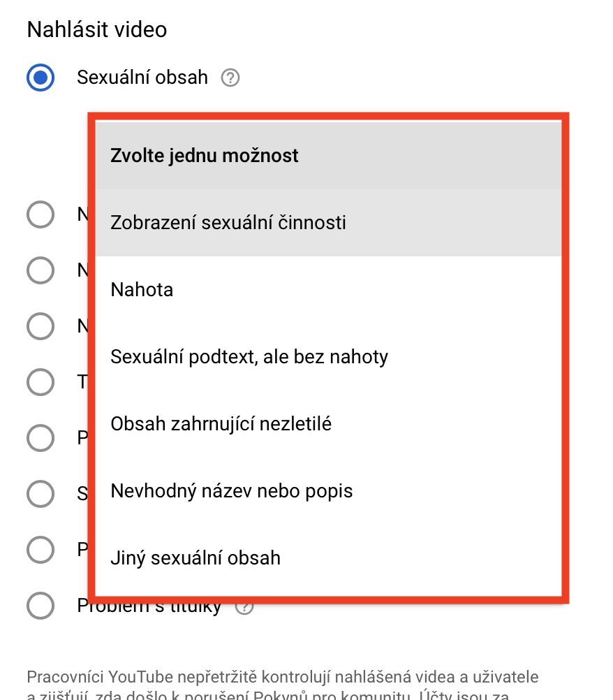Click the help icon beside Sexuální obsah
Viewport: 613px width, 700px height.
click(x=230, y=78)
